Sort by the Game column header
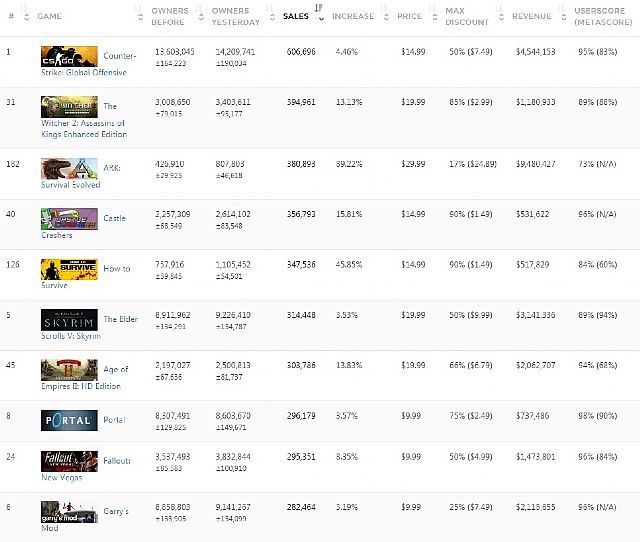Viewport: 640px width, 542px height. [49, 16]
